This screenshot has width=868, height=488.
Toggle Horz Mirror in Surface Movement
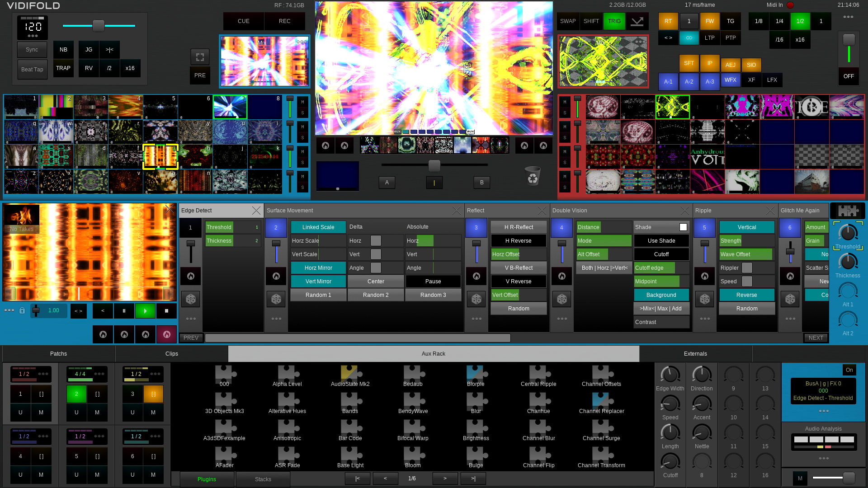pyautogui.click(x=318, y=268)
